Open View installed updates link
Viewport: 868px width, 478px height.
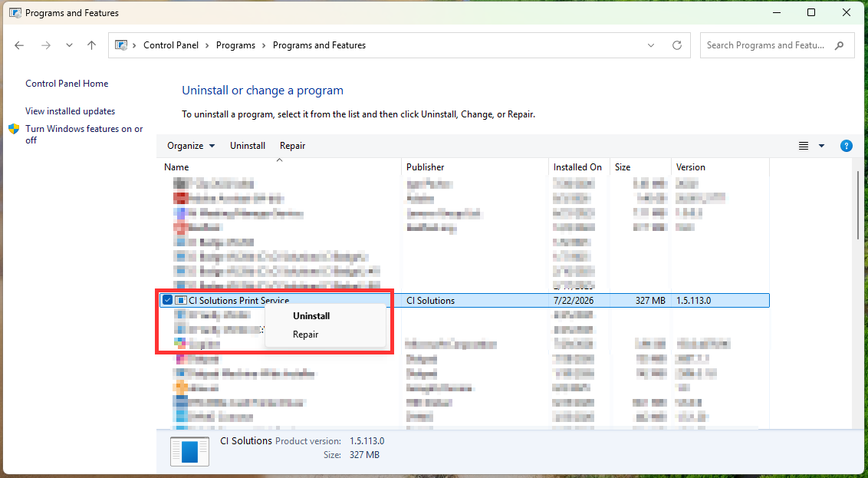point(71,111)
